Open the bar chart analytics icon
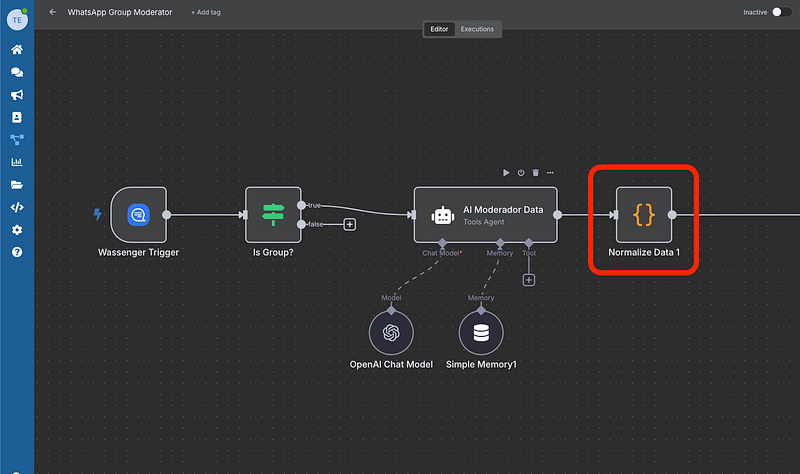 [x=17, y=162]
